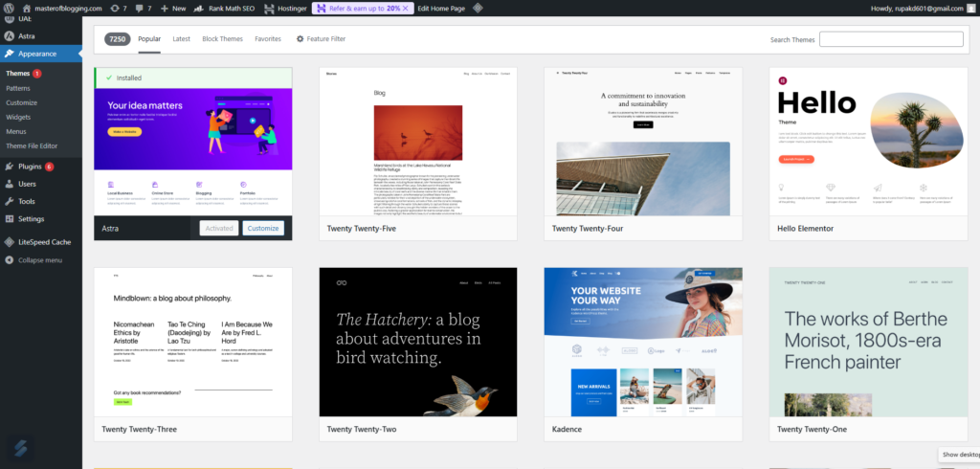980x469 pixels.
Task: Click the diamond icon after Edit Home Page
Action: (x=478, y=8)
